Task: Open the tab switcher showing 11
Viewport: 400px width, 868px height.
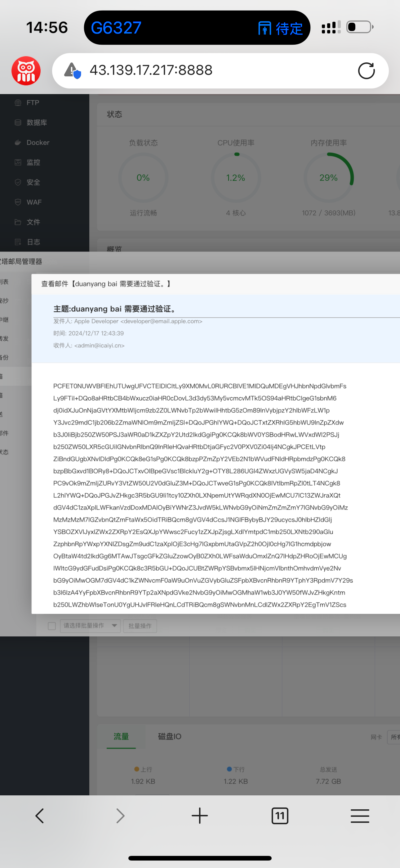Action: [x=280, y=816]
